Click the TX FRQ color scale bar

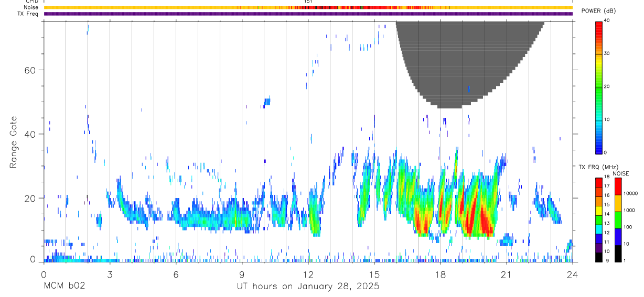(599, 220)
